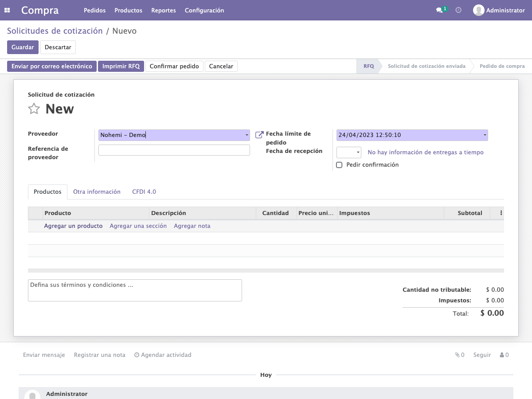Click the Precio unitario column header
This screenshot has width=532, height=399.
point(316,213)
